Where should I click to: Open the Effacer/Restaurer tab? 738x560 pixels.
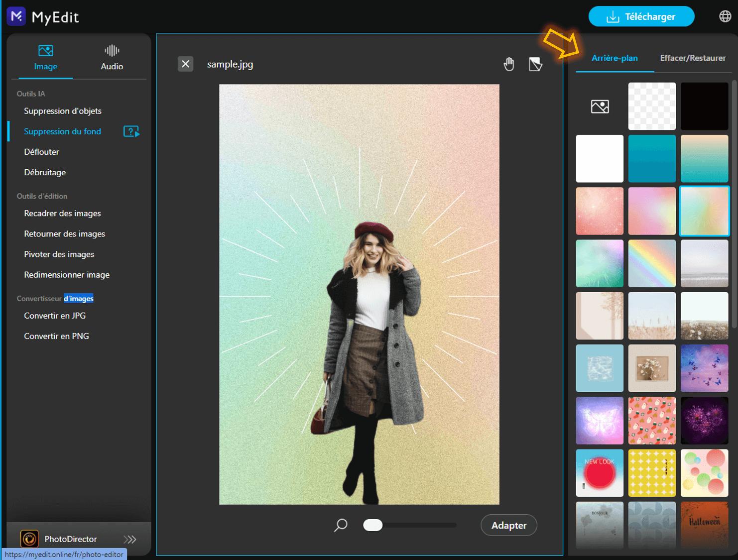(x=693, y=58)
